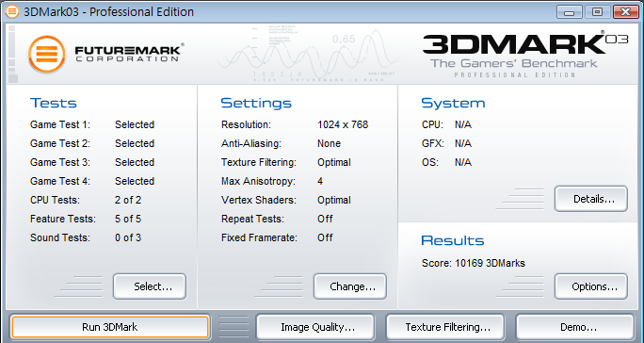This screenshot has height=343, width=644.
Task: View system Details
Action: click(x=591, y=199)
